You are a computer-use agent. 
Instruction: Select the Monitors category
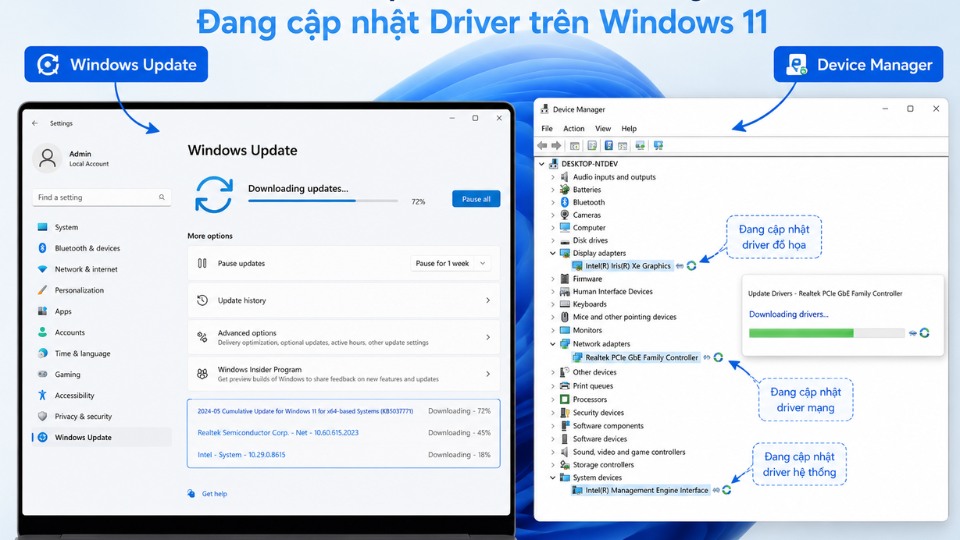(587, 330)
